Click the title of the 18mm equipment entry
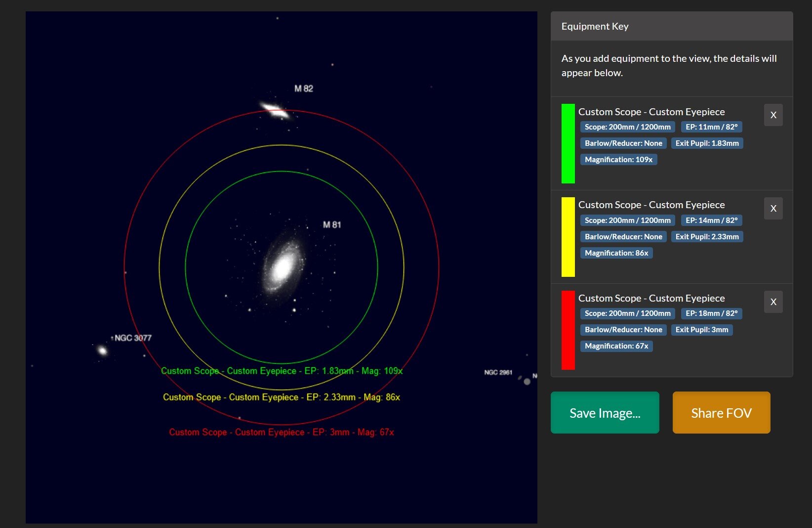812x528 pixels. 651,298
